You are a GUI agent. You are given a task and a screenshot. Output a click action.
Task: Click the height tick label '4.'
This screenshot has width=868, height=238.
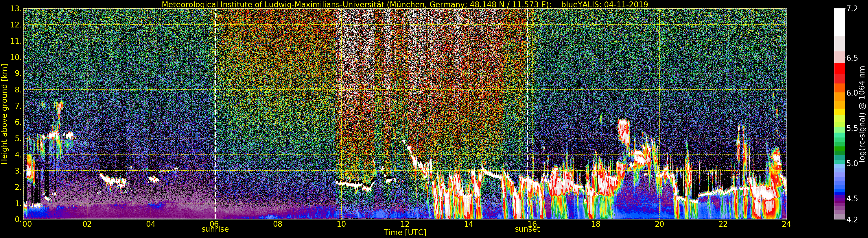click(18, 155)
